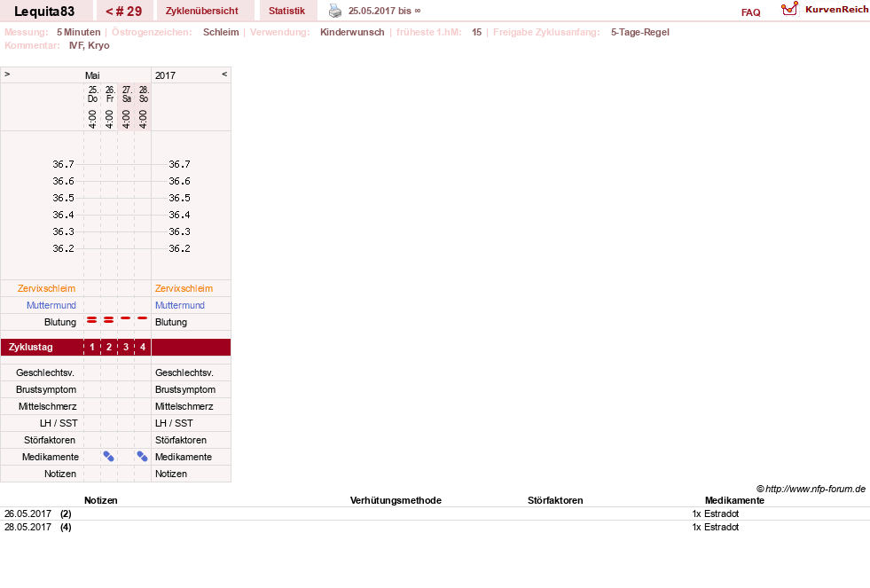Select the 26. Fr date column header
This screenshot has width=870, height=588.
tap(109, 94)
